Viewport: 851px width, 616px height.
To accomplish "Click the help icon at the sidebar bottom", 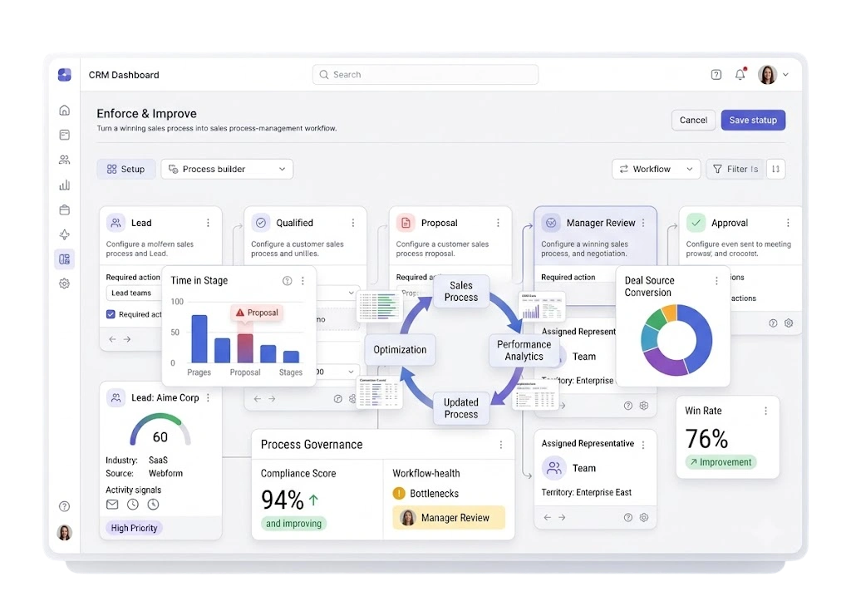I will pyautogui.click(x=65, y=506).
